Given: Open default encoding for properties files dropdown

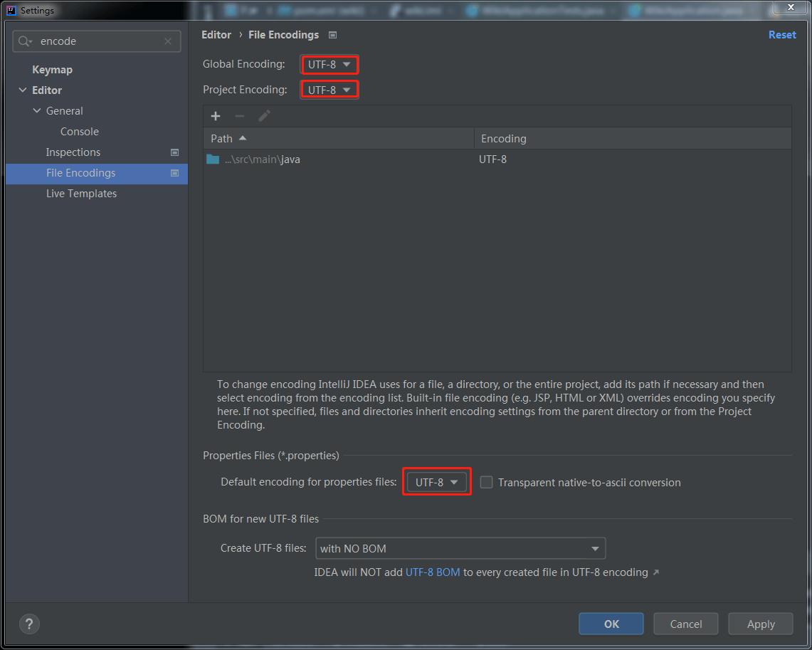Looking at the screenshot, I should [436, 482].
